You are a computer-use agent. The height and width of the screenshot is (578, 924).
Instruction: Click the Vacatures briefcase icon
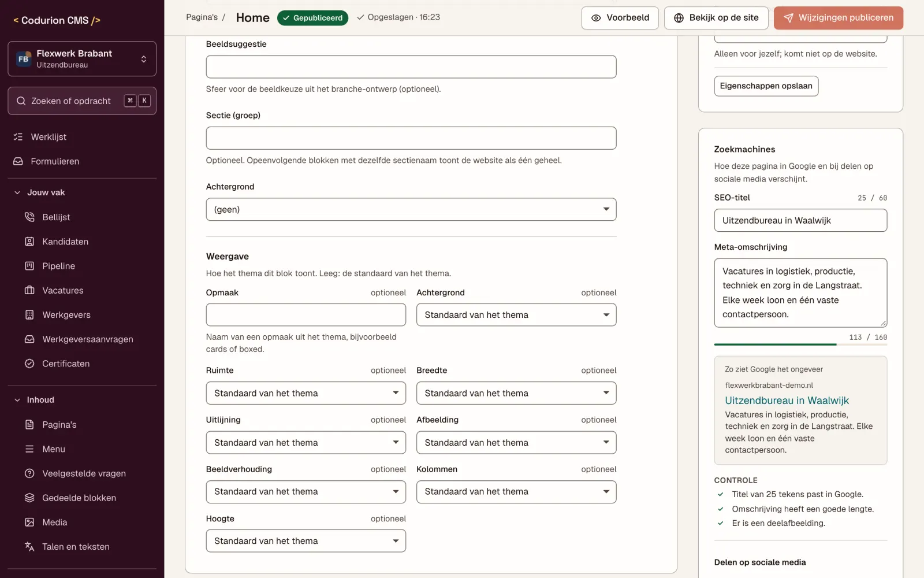click(29, 290)
